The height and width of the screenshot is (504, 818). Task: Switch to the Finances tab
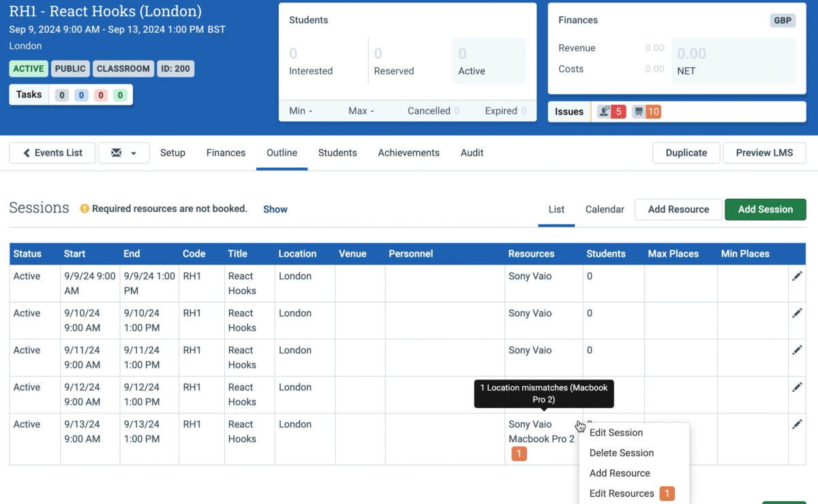226,153
